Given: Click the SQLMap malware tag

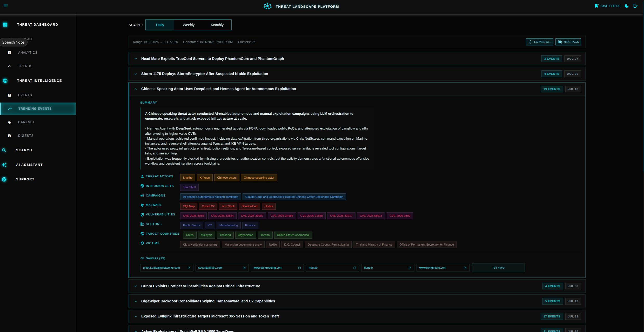Looking at the screenshot, I should click(189, 206).
